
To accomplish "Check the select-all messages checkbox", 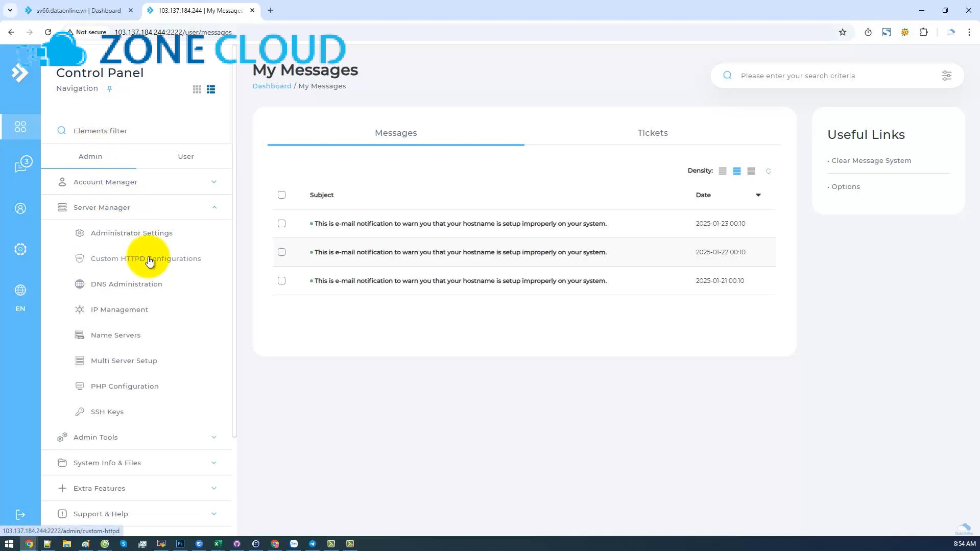I will coord(281,195).
